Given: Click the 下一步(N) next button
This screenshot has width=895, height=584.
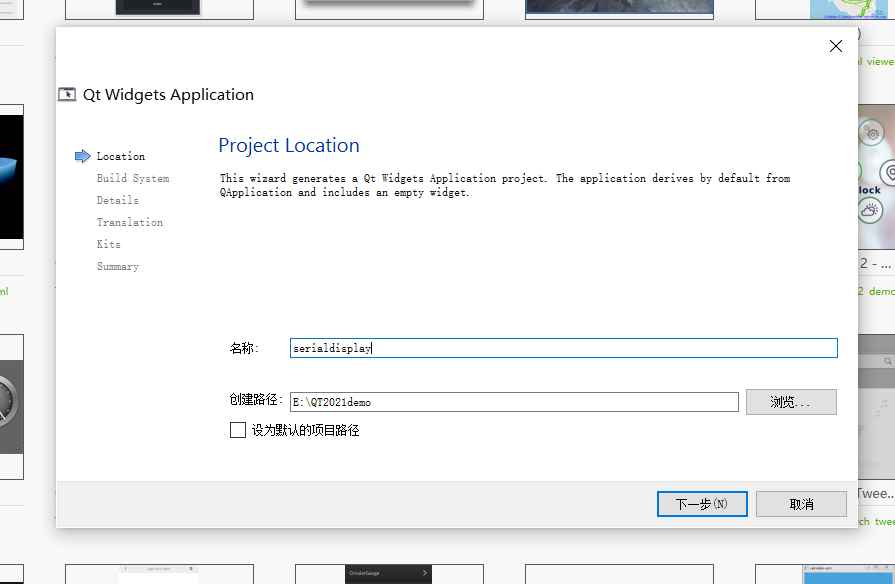Looking at the screenshot, I should [702, 504].
